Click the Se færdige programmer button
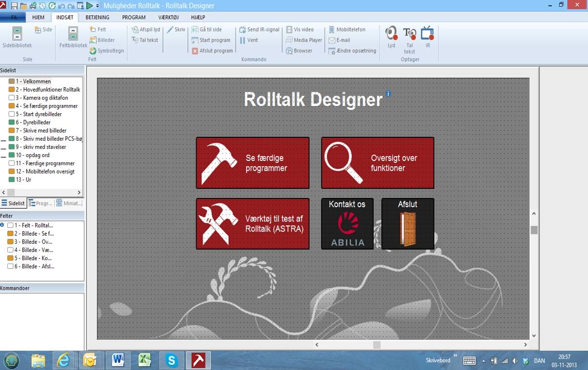 click(x=252, y=163)
